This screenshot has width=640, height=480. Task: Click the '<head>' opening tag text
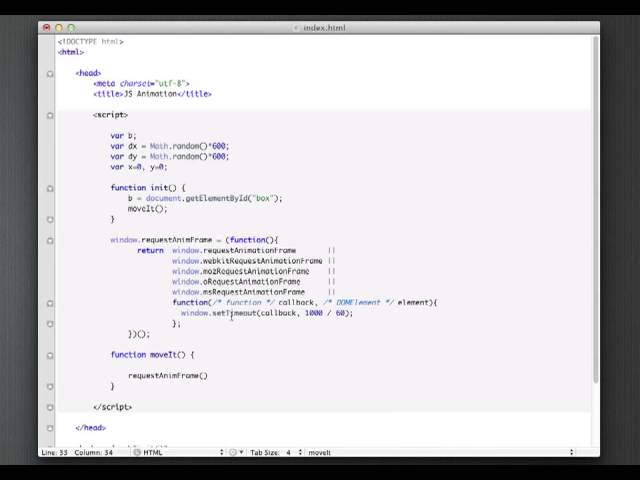tap(88, 73)
